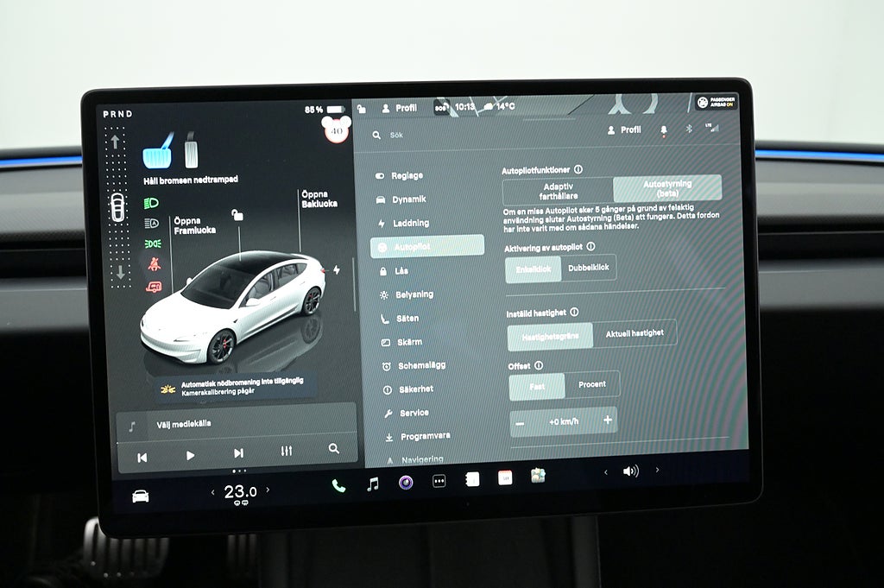This screenshot has height=588, width=884.
Task: Open Profil dropdown in settings header
Action: (x=624, y=130)
